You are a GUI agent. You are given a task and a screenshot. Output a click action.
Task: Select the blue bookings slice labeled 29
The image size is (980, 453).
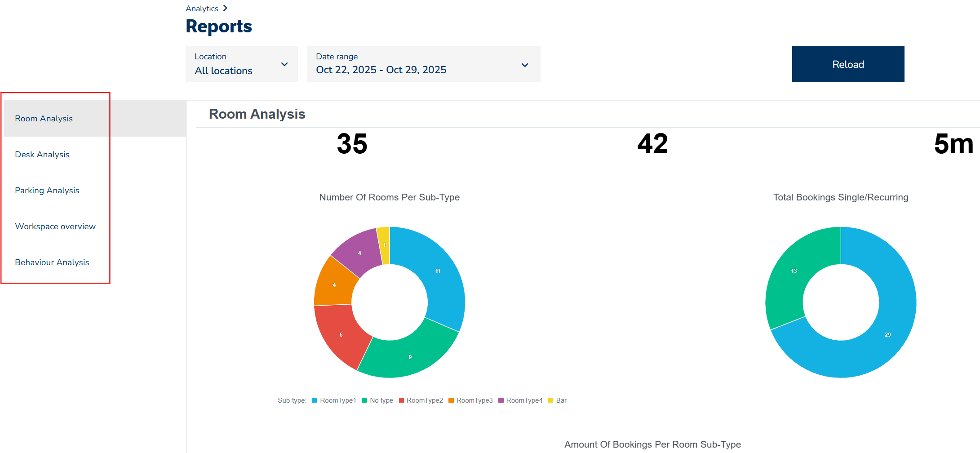(x=887, y=335)
